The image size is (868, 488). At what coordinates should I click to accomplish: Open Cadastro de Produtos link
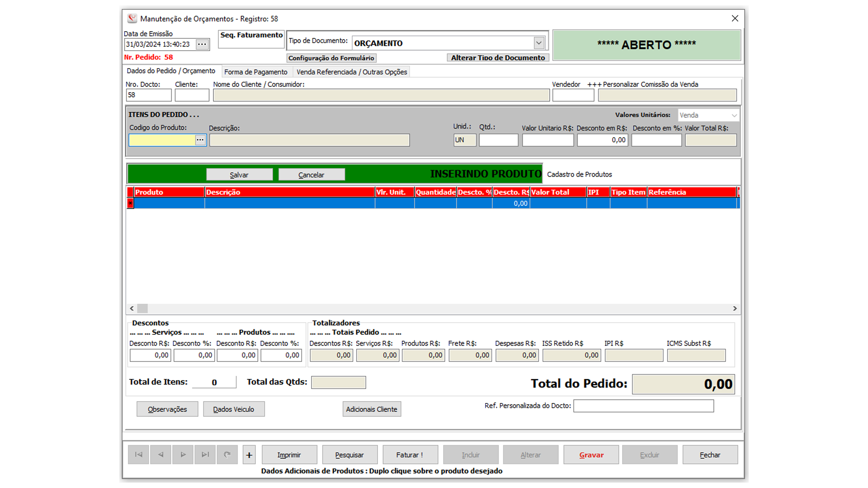point(579,174)
